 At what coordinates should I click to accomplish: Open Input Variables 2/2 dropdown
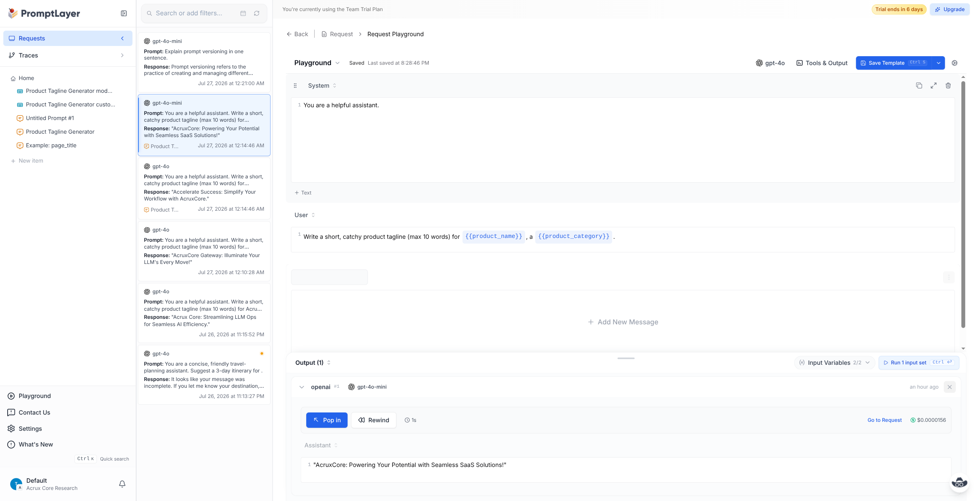[x=835, y=363]
